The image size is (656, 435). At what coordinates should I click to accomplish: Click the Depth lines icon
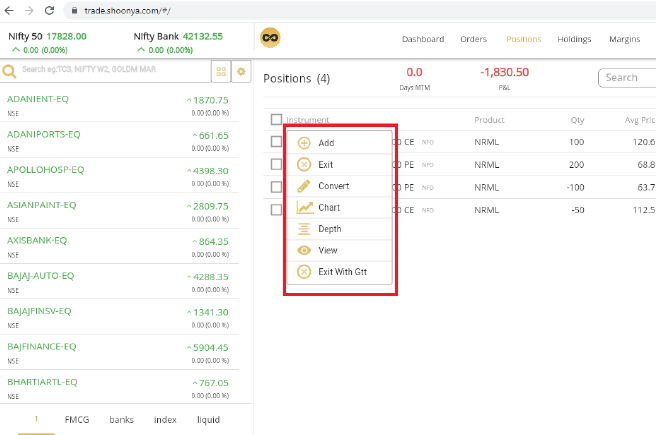[x=304, y=229]
